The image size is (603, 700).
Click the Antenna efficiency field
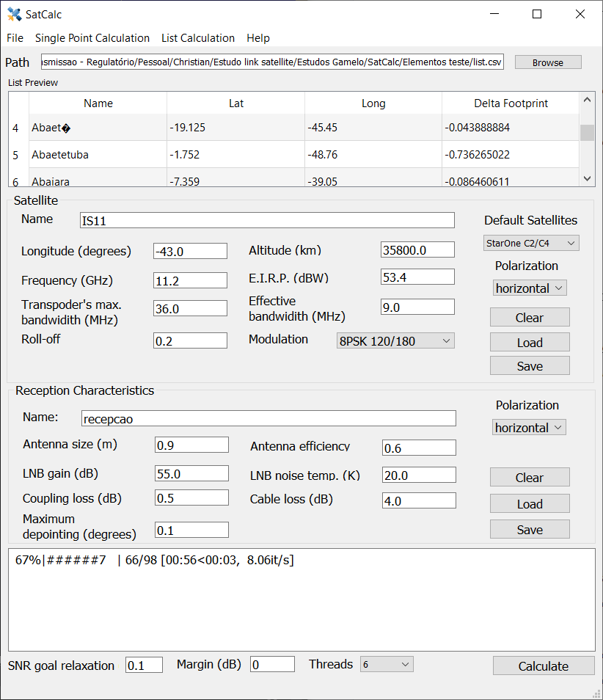[419, 448]
